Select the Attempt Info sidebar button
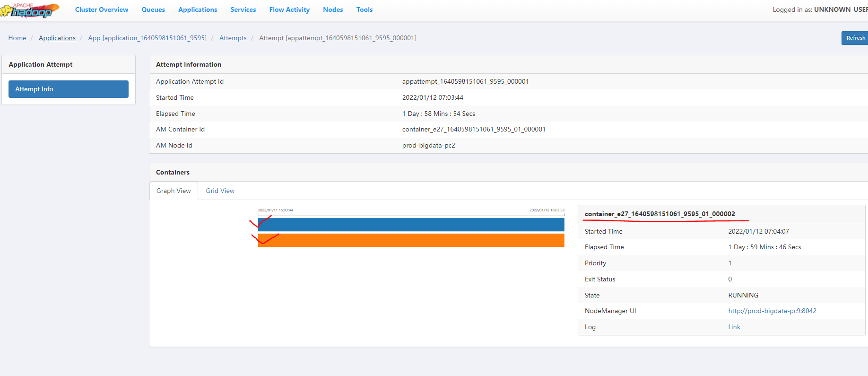868x376 pixels. pyautogui.click(x=69, y=89)
